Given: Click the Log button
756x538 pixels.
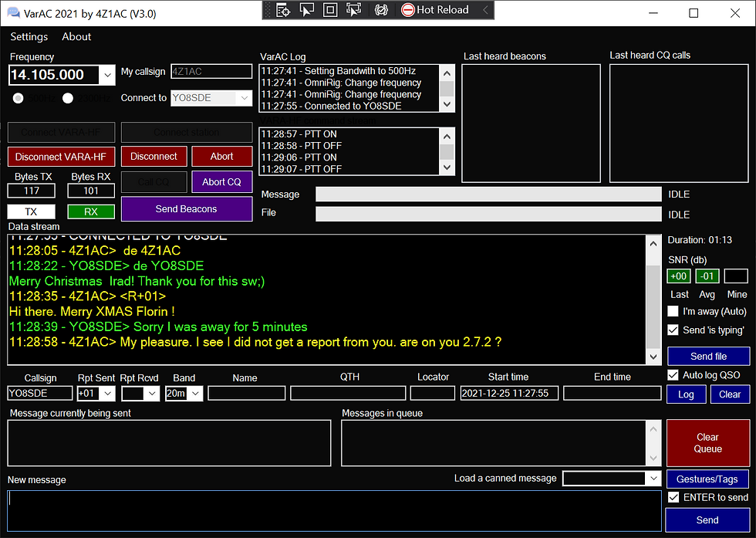Looking at the screenshot, I should (686, 394).
